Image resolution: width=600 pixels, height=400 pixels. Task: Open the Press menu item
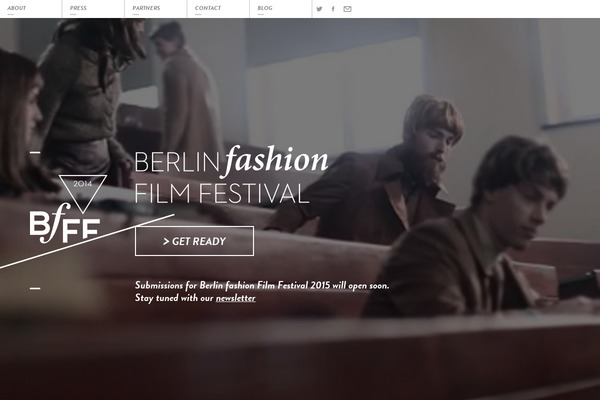pyautogui.click(x=78, y=8)
